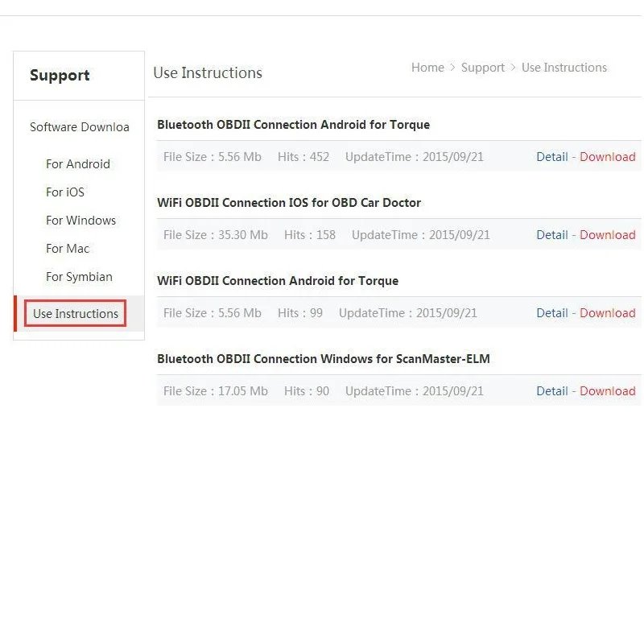Download the WiFi Android Torque file
644x644 pixels.
coord(608,312)
